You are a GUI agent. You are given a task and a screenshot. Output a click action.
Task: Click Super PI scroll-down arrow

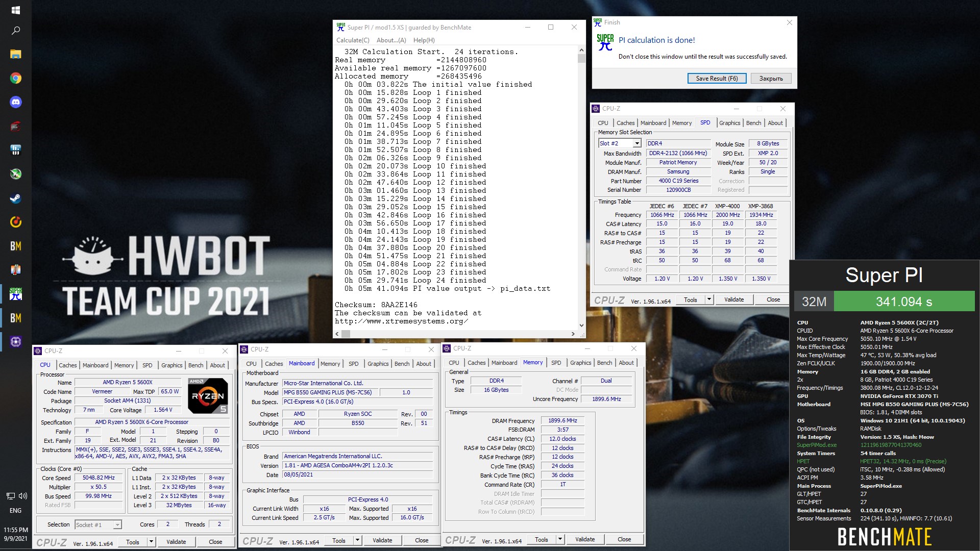[581, 325]
